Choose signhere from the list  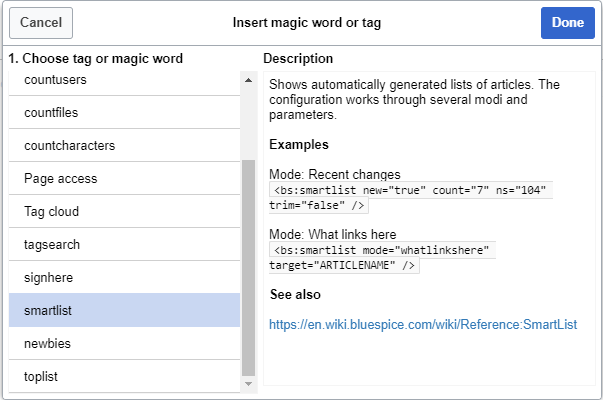[124, 278]
